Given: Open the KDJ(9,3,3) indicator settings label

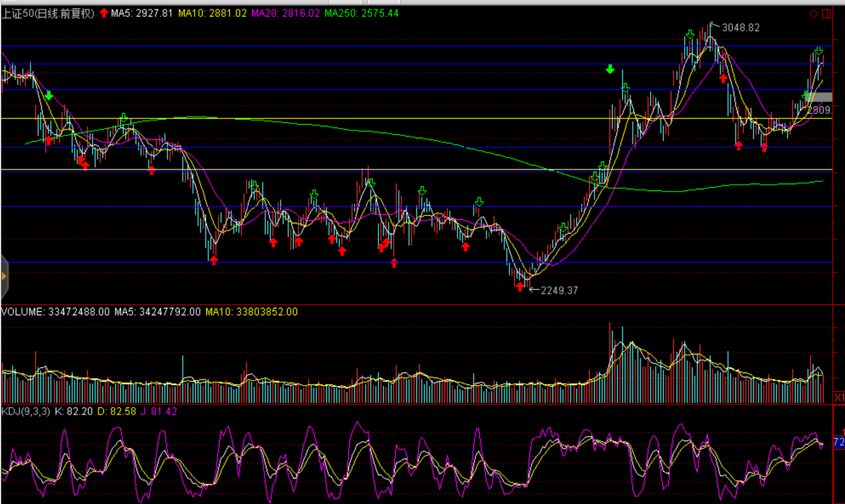Looking at the screenshot, I should [x=26, y=411].
